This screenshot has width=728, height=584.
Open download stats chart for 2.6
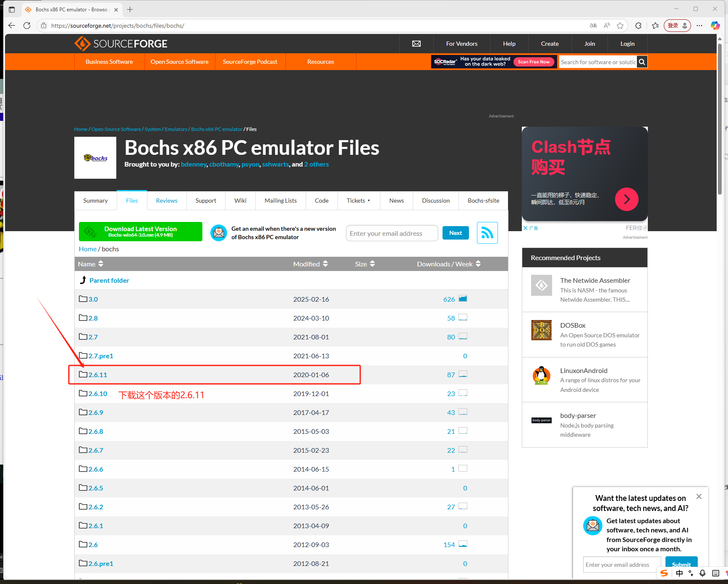tap(463, 544)
